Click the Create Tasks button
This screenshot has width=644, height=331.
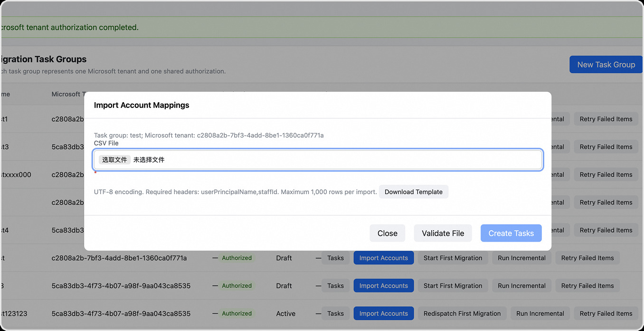[x=511, y=233]
